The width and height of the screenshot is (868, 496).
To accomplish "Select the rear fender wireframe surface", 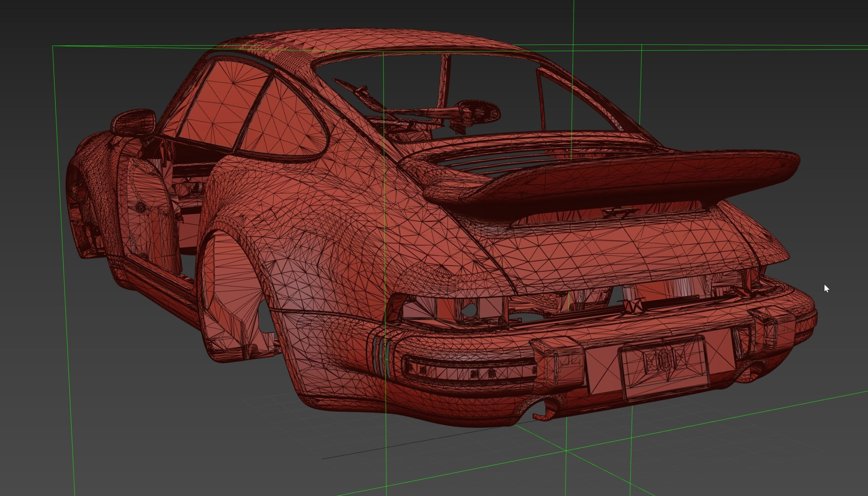I will coord(323,232).
